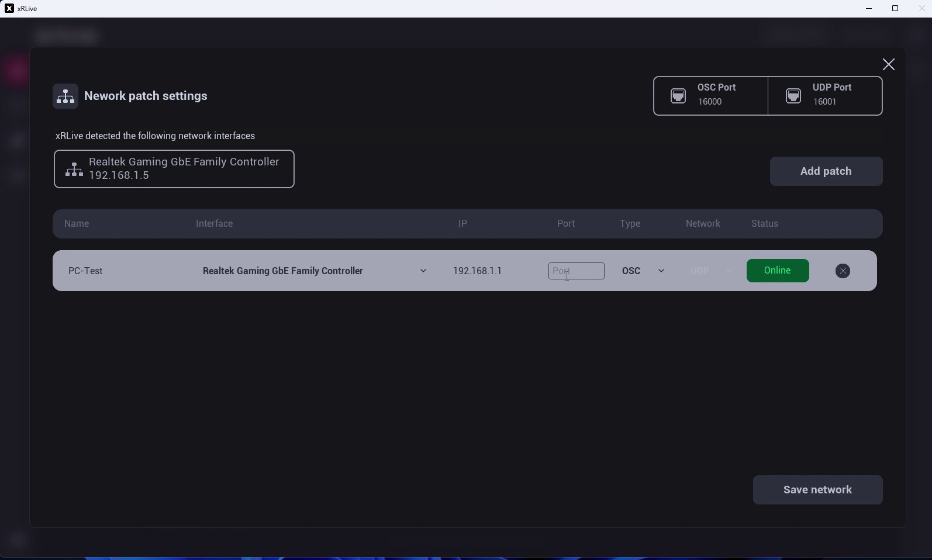
Task: Click the Online status button for PC-Test
Action: [778, 271]
